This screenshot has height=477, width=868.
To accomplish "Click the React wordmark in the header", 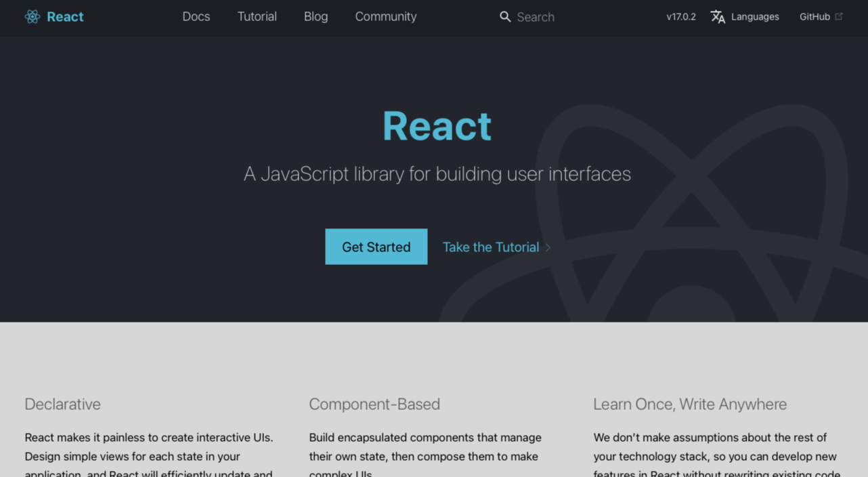I will (x=66, y=16).
